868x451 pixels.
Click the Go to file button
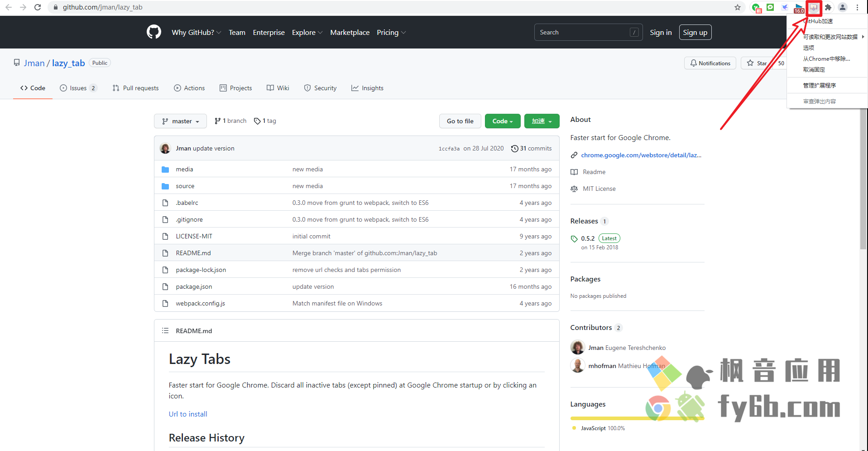(x=460, y=121)
